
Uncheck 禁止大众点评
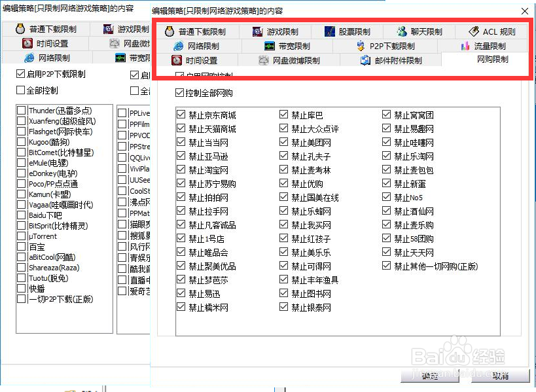283,128
